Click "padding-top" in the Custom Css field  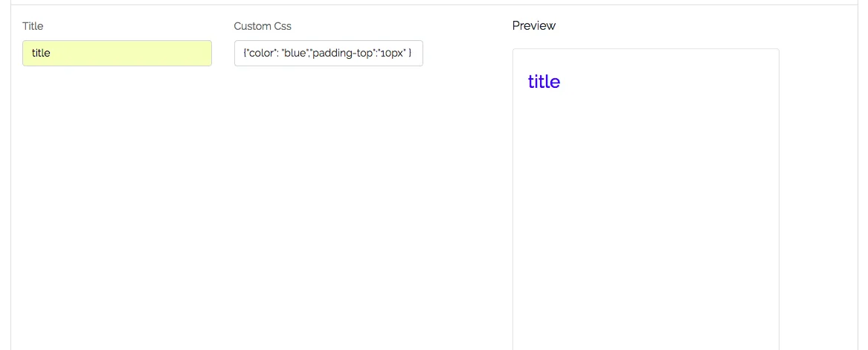(x=343, y=54)
